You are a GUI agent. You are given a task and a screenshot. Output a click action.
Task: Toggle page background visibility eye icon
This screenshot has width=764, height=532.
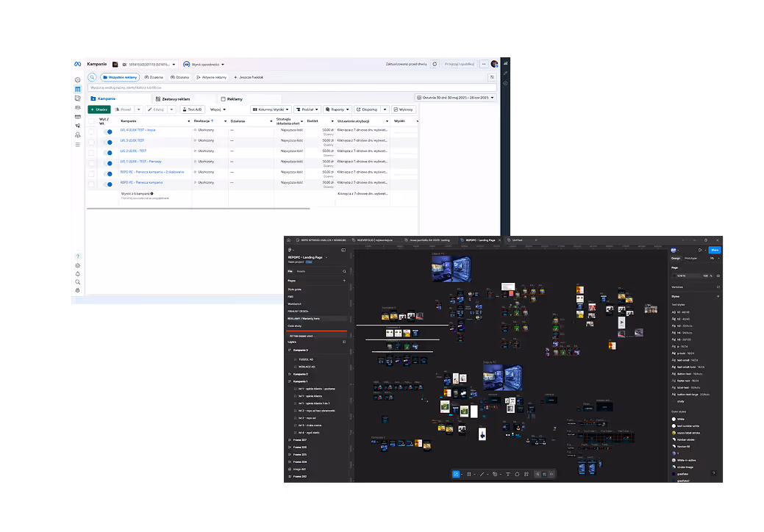pos(718,276)
